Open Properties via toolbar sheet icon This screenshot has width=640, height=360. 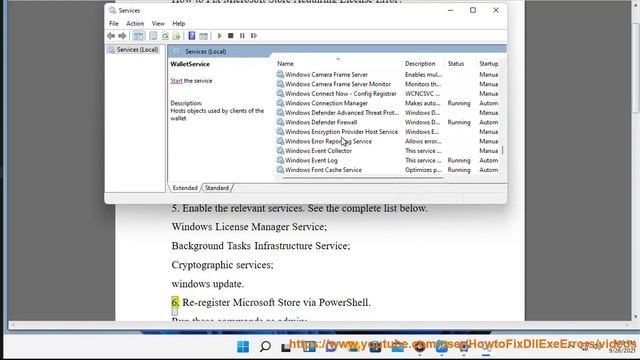[153, 36]
